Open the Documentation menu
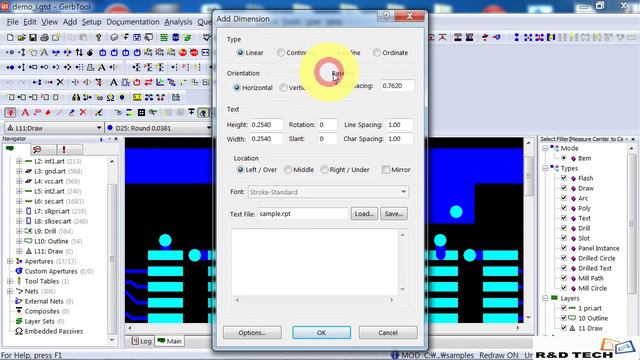The height and width of the screenshot is (360, 640). pyautogui.click(x=133, y=22)
